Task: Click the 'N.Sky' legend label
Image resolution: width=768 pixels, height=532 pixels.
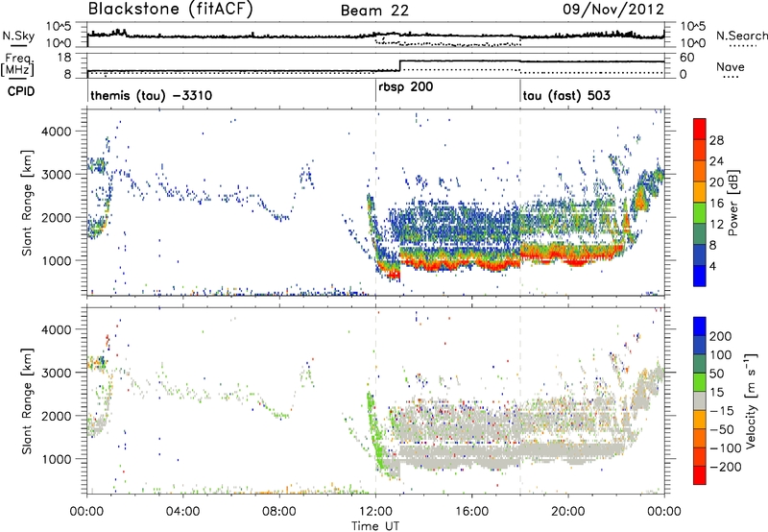Action: click(x=18, y=36)
